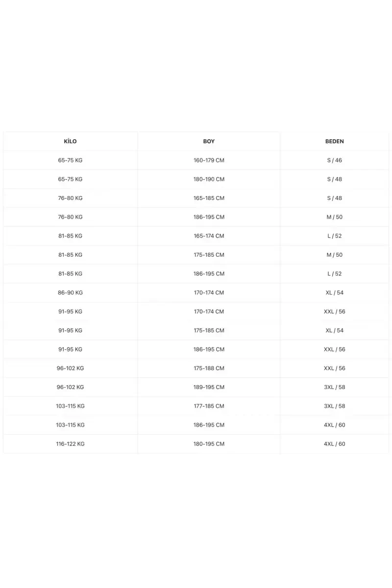Screen dimensions: 392x588
Task: Select the 160-179 CM height cell
Action: (209, 160)
